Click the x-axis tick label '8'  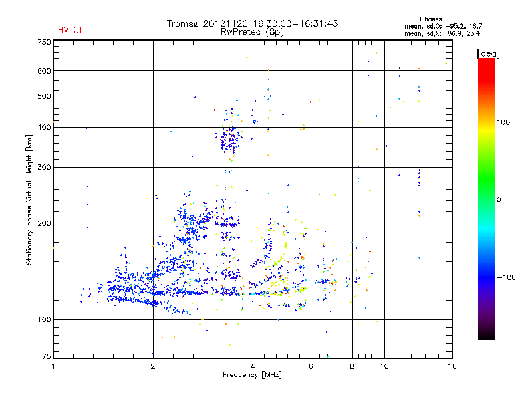352,366
